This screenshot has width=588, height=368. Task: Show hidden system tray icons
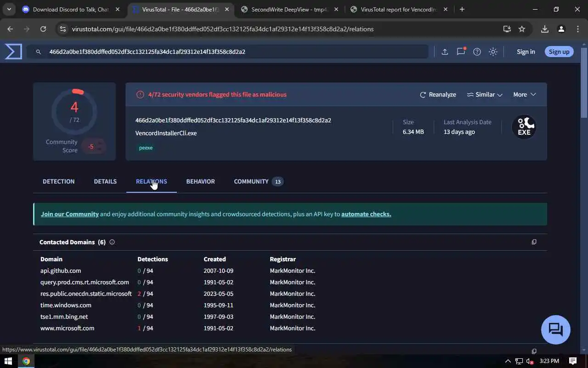[x=508, y=361]
